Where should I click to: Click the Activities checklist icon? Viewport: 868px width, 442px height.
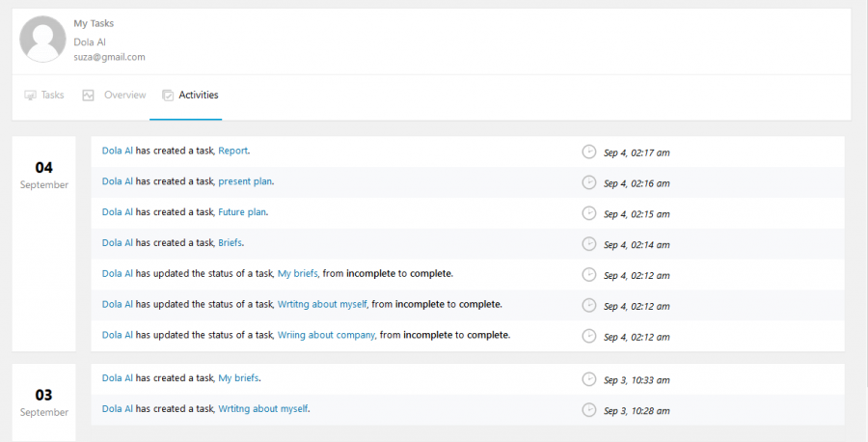pyautogui.click(x=168, y=96)
